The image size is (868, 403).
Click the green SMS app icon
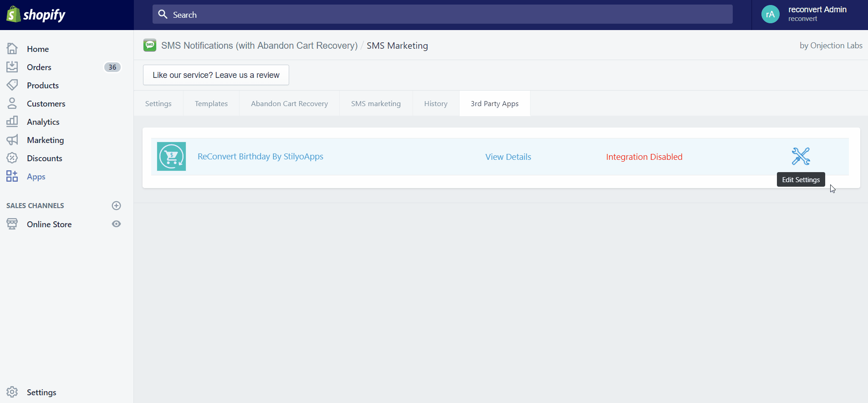150,45
